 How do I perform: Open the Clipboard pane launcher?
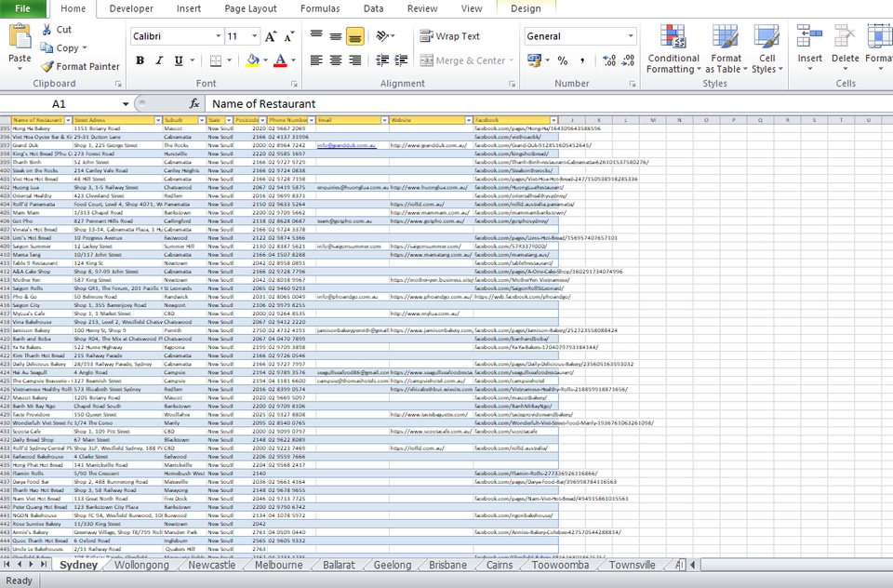118,84
